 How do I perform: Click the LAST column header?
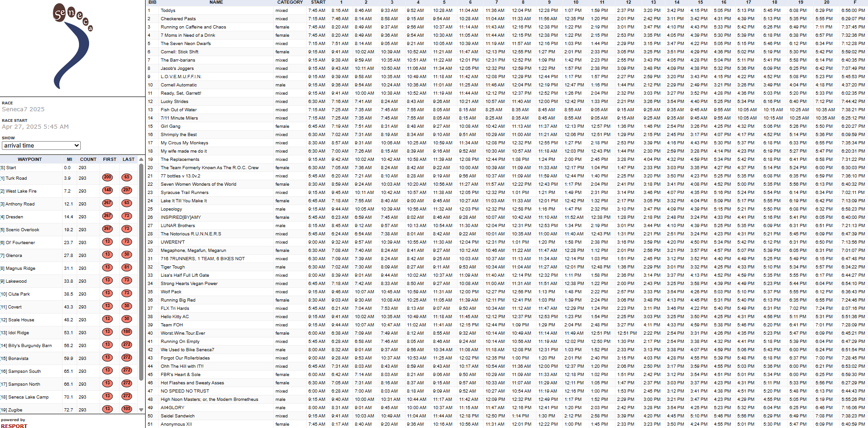[x=129, y=160]
